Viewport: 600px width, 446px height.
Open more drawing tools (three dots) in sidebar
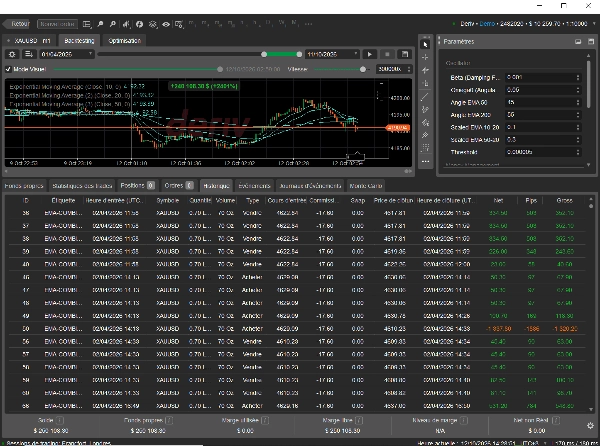pyautogui.click(x=425, y=161)
